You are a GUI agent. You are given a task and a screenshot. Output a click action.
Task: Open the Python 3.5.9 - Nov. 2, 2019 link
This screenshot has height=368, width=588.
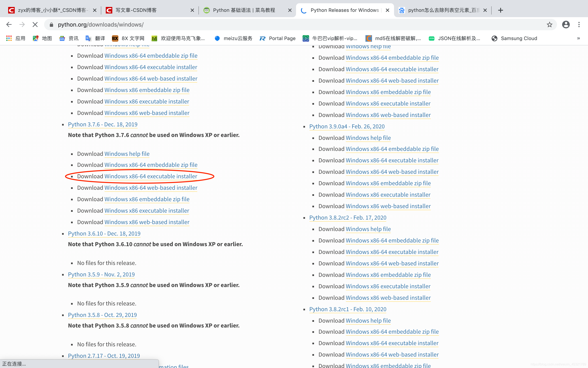pos(101,274)
